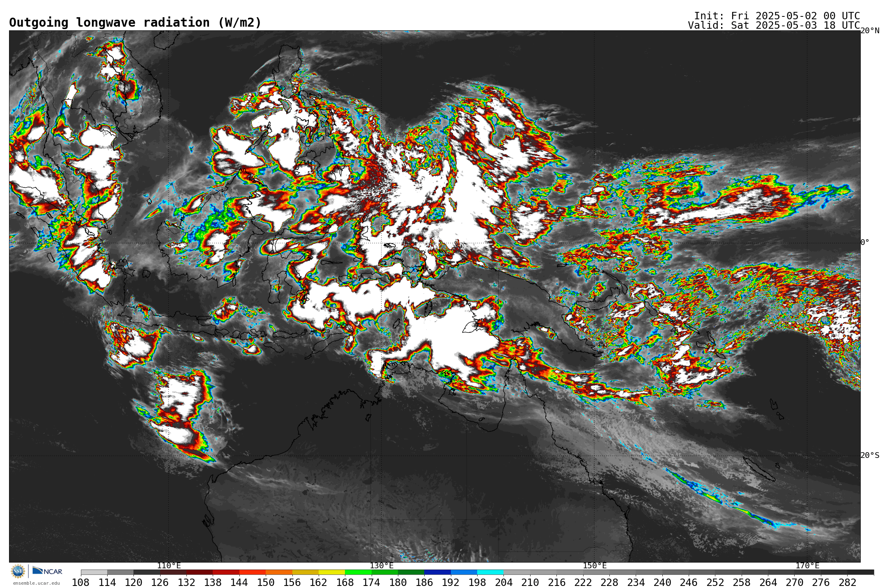Click the colorbar value 264
The image size is (887, 588).
[768, 583]
